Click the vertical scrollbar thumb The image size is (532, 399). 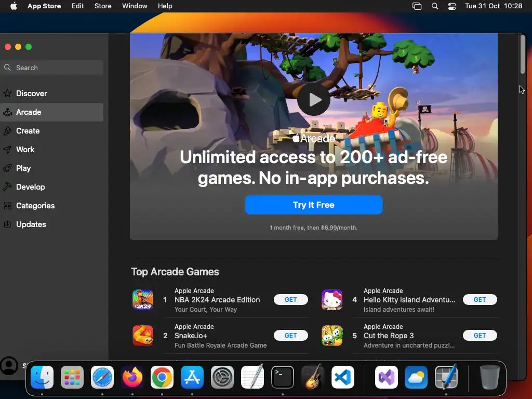pyautogui.click(x=523, y=54)
